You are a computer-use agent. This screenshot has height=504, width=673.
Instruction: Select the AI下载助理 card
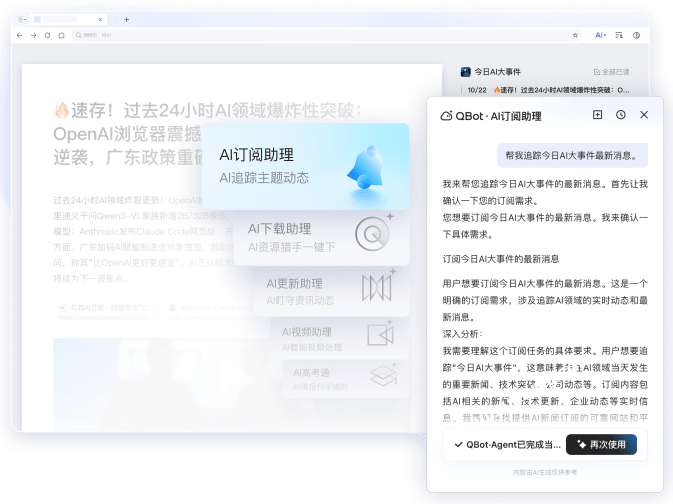[x=322, y=237]
